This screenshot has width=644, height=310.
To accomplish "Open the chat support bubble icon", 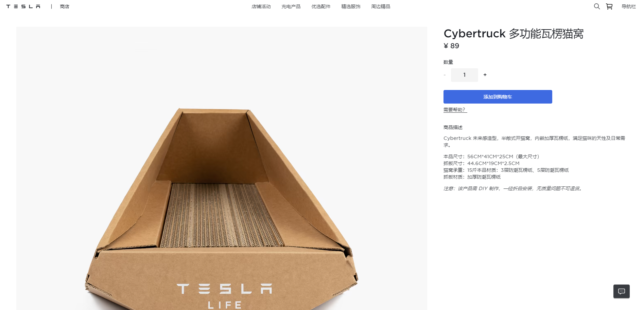I will (x=621, y=291).
